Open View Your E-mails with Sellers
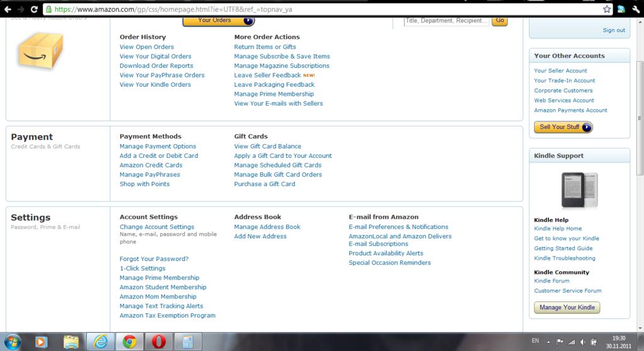Image resolution: width=644 pixels, height=351 pixels. pyautogui.click(x=279, y=104)
